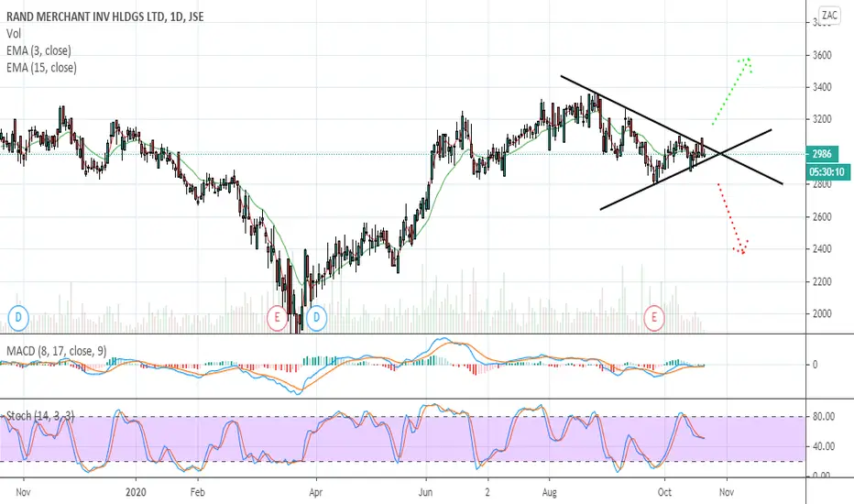This screenshot has height=504, width=854.
Task: Click the countdown timer 05:30:10 tag
Action: pyautogui.click(x=827, y=172)
